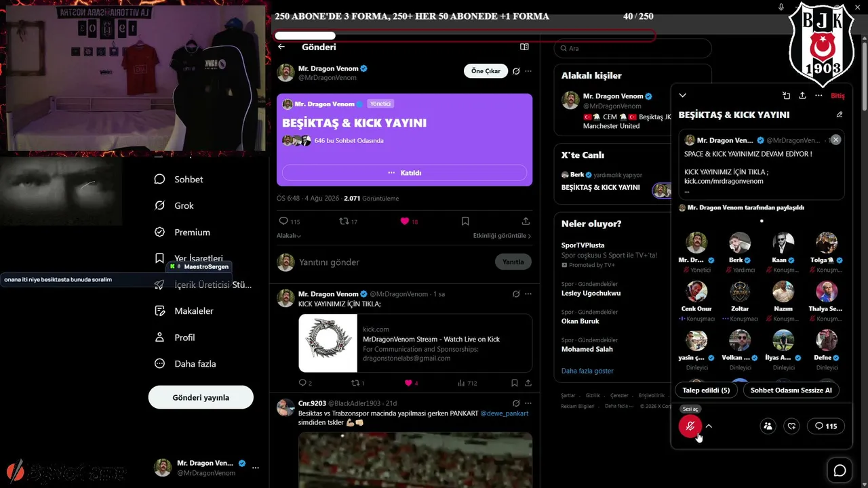Open the Space participants people icon
This screenshot has width=868, height=488.
point(768,426)
